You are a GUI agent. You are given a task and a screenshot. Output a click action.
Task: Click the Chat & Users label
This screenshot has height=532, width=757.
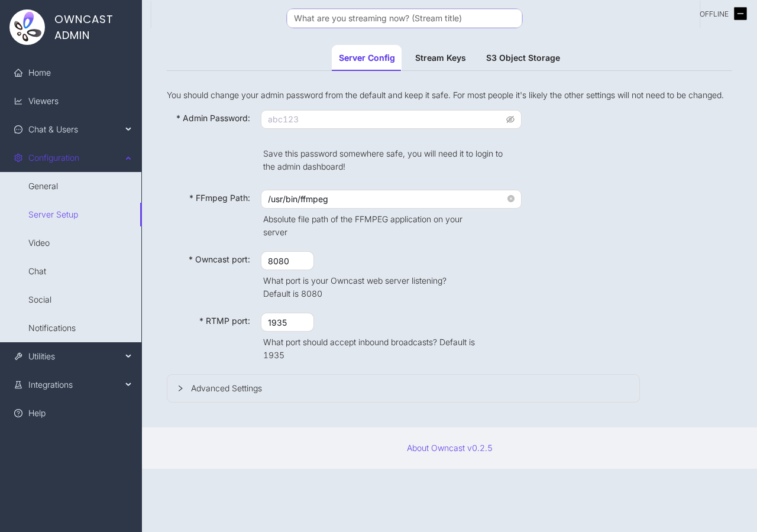(x=53, y=129)
